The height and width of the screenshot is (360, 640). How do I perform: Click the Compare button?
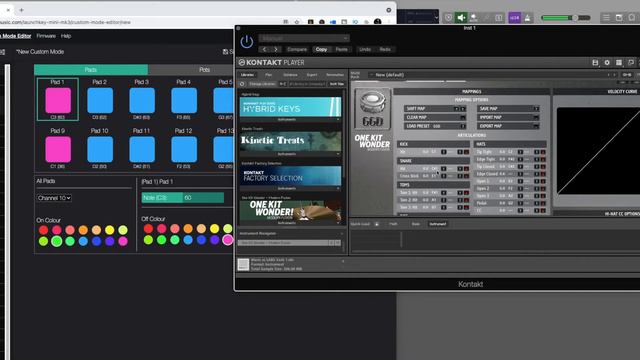click(297, 49)
